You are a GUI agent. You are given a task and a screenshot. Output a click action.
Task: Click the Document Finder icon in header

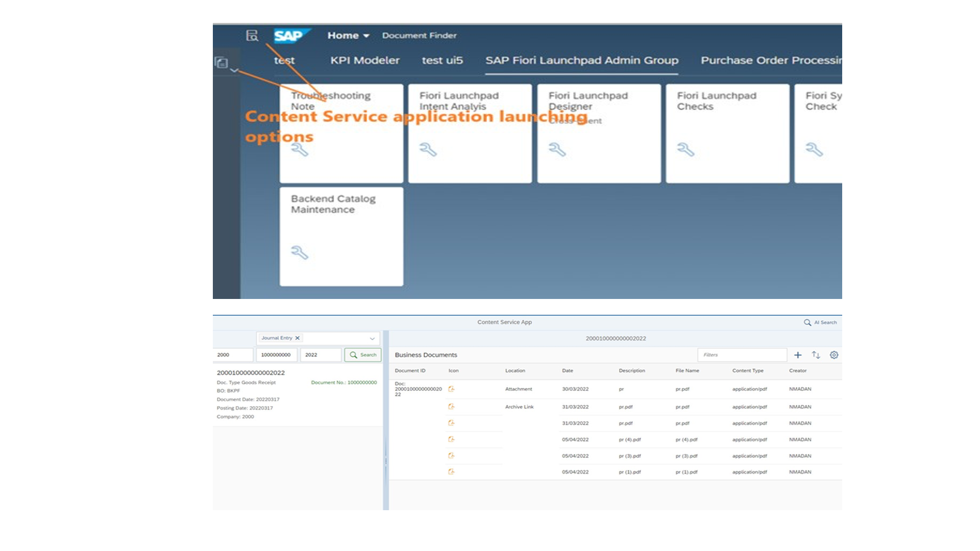click(x=252, y=36)
